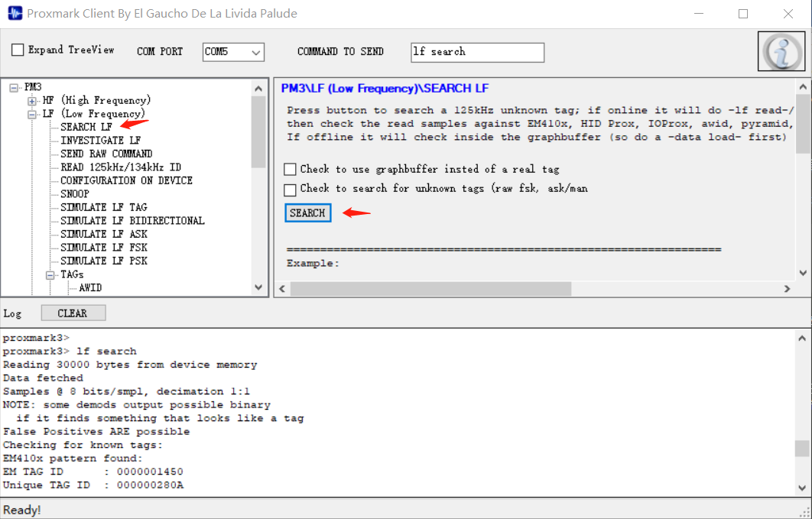Click the 'Unique TAG ID : 000000280A' line
Screen dimensions: 812x519
click(x=93, y=485)
